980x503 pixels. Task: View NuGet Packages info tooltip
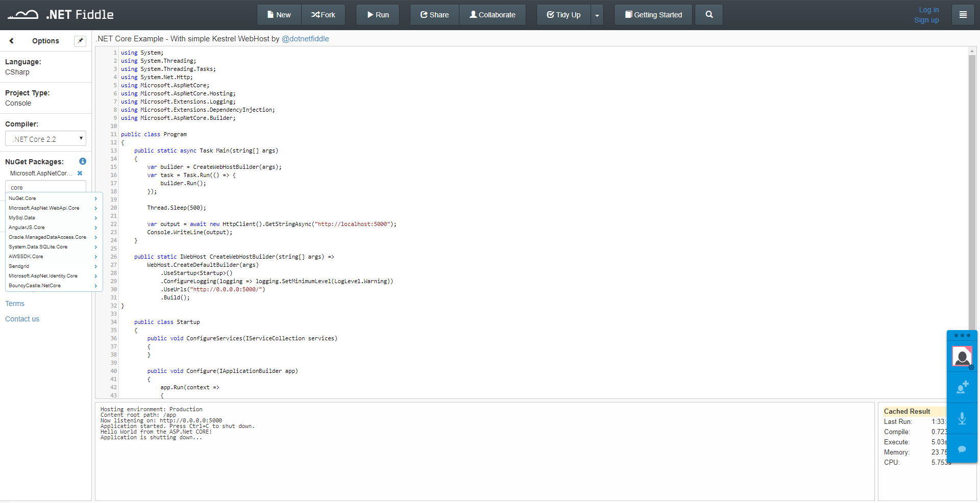tap(82, 161)
